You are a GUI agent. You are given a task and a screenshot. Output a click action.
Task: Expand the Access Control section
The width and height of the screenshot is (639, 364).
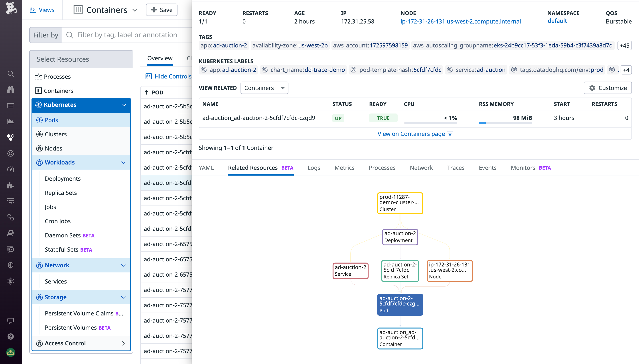[123, 343]
